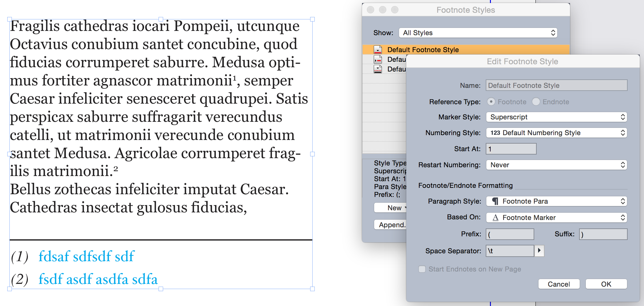
Task: Click the New button in Footnote Styles
Action: click(391, 208)
